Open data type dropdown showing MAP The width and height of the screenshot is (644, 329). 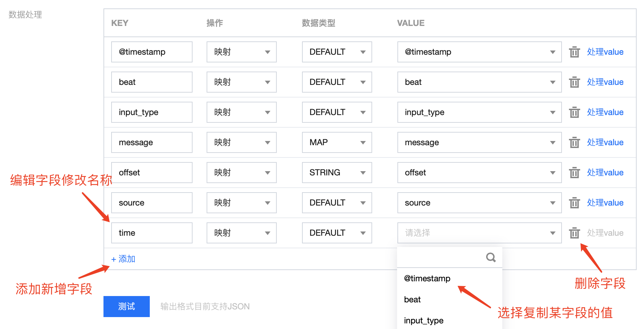tap(337, 142)
